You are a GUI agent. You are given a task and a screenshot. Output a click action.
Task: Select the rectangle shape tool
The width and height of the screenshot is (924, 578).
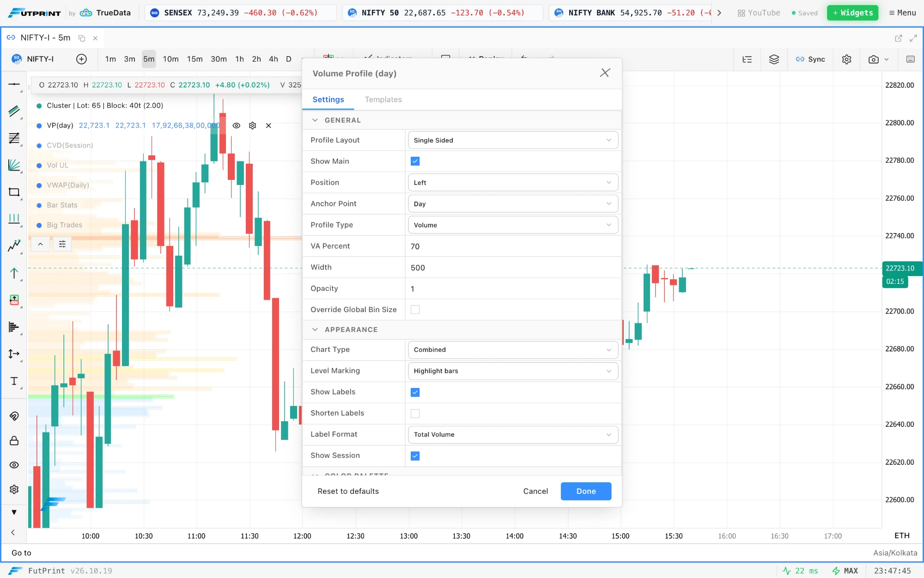pos(14,192)
